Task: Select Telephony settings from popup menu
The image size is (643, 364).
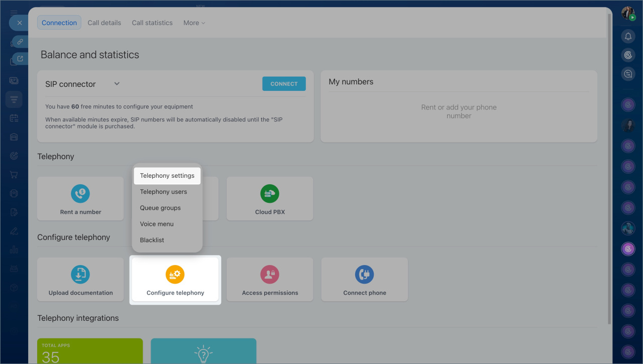Action: coord(167,176)
